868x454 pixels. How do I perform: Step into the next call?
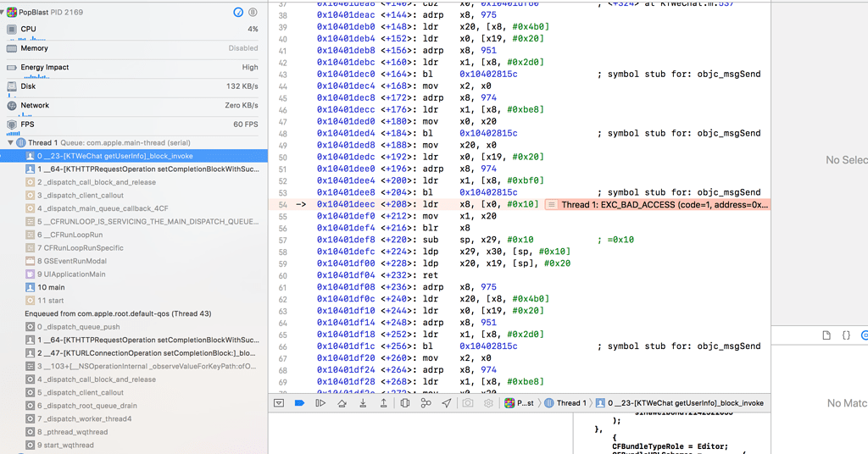[363, 403]
